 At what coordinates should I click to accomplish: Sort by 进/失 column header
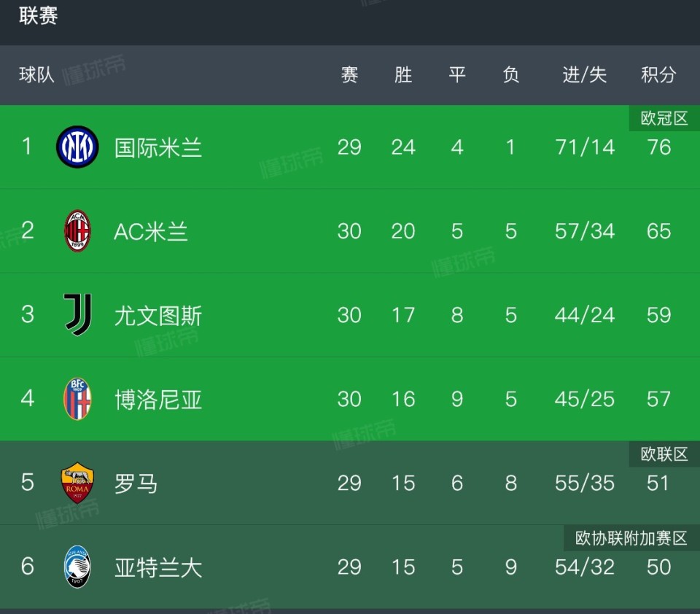584,74
